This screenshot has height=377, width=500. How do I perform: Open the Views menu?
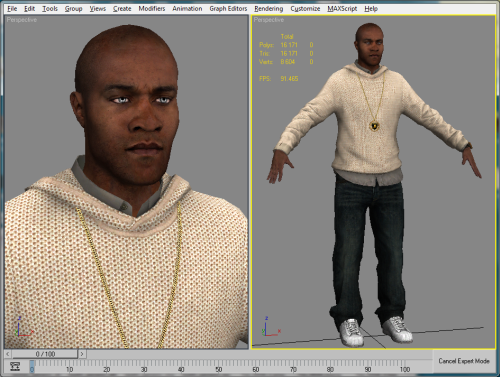[x=97, y=9]
